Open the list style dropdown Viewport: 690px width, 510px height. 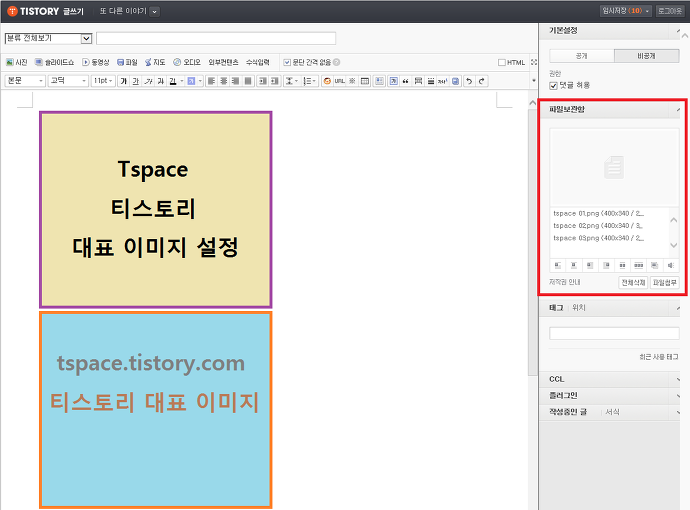pos(310,81)
